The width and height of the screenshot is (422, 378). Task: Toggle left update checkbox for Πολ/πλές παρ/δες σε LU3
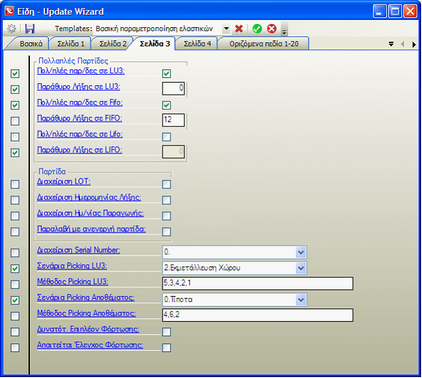[x=15, y=73]
